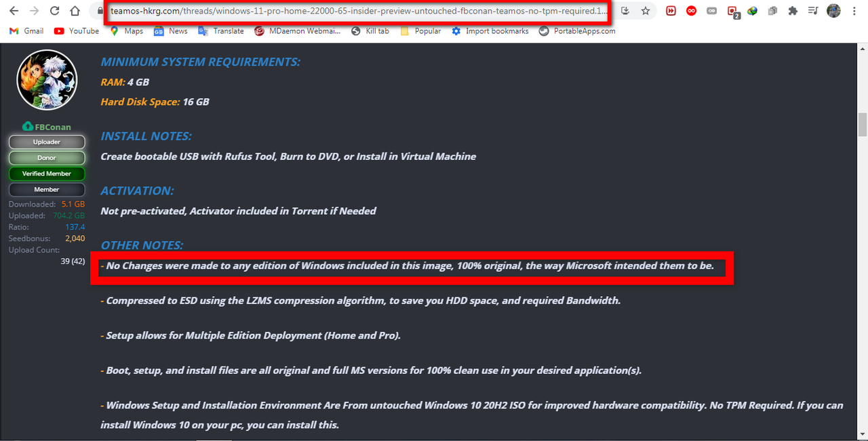Click the bootable USB with Rufus line

[x=288, y=156]
